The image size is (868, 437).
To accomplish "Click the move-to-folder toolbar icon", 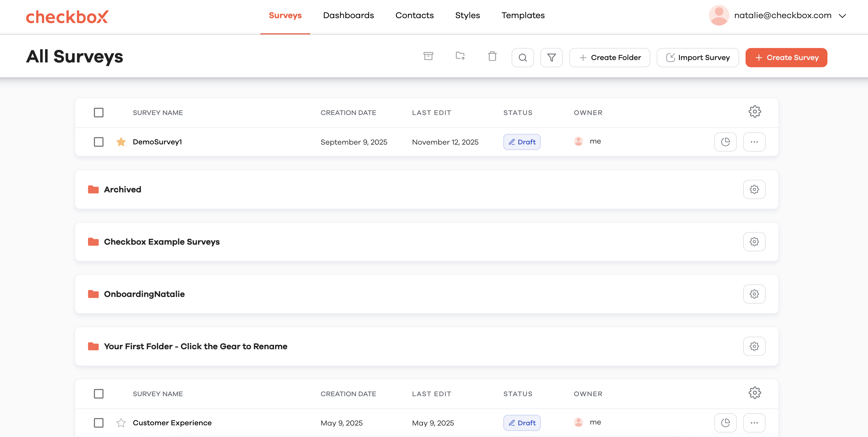I will [x=460, y=56].
